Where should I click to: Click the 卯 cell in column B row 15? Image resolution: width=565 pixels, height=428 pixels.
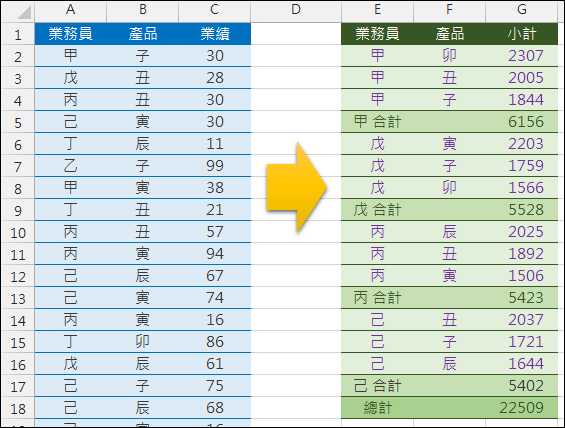click(143, 342)
